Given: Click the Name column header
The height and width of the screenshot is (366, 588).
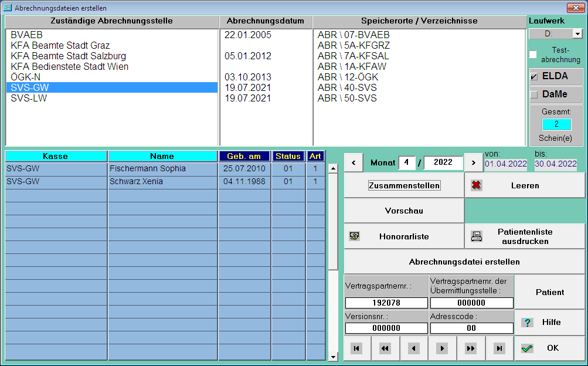Looking at the screenshot, I should coord(162,156).
